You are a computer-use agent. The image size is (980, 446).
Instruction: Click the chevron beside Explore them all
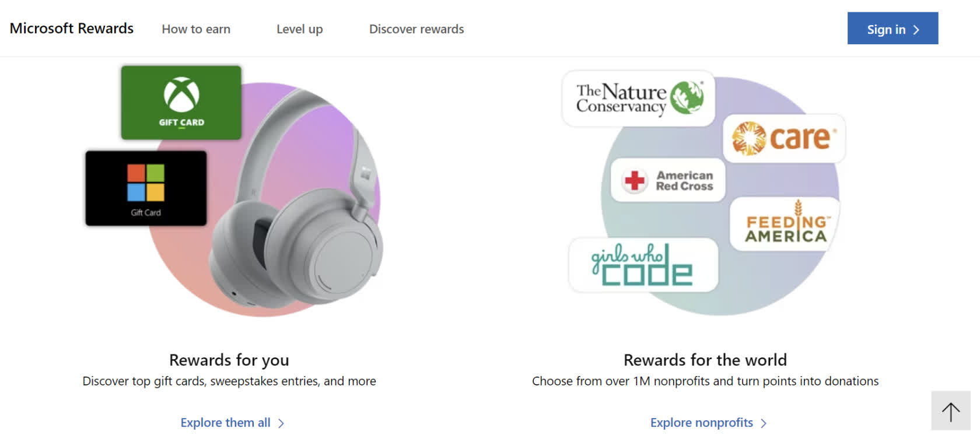(x=281, y=423)
